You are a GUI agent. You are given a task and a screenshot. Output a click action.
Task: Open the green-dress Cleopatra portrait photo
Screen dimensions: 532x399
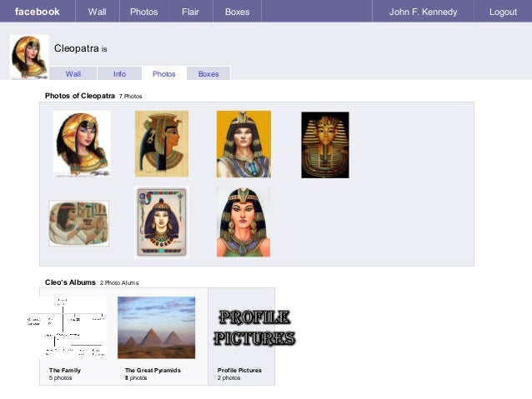[x=243, y=222]
